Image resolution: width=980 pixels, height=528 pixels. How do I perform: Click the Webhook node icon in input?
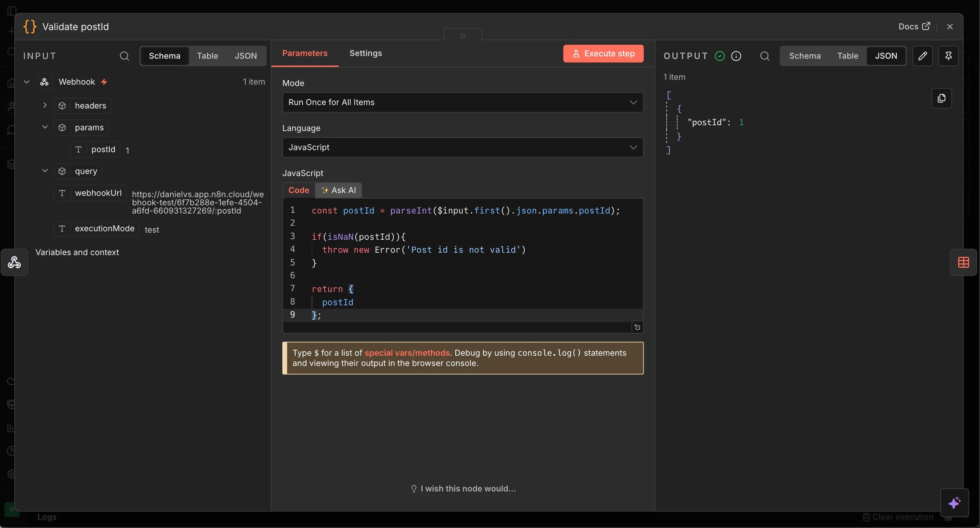point(45,82)
